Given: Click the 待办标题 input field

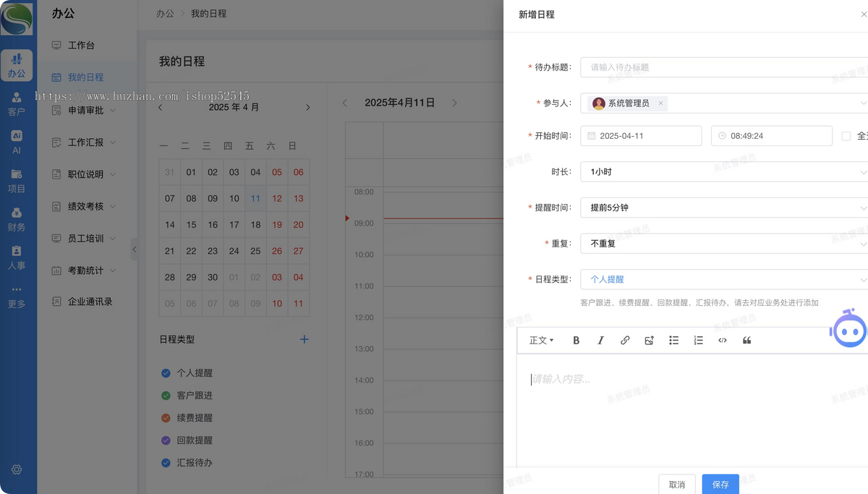Looking at the screenshot, I should coord(724,67).
